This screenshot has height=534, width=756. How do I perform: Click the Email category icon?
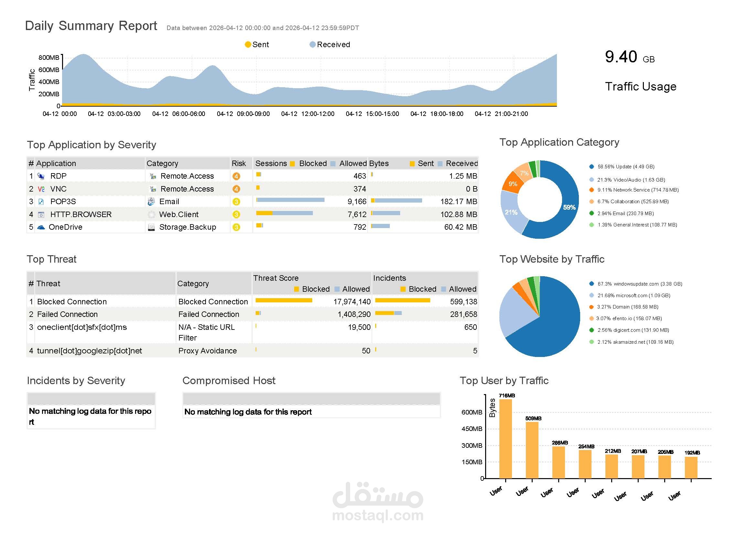[151, 202]
